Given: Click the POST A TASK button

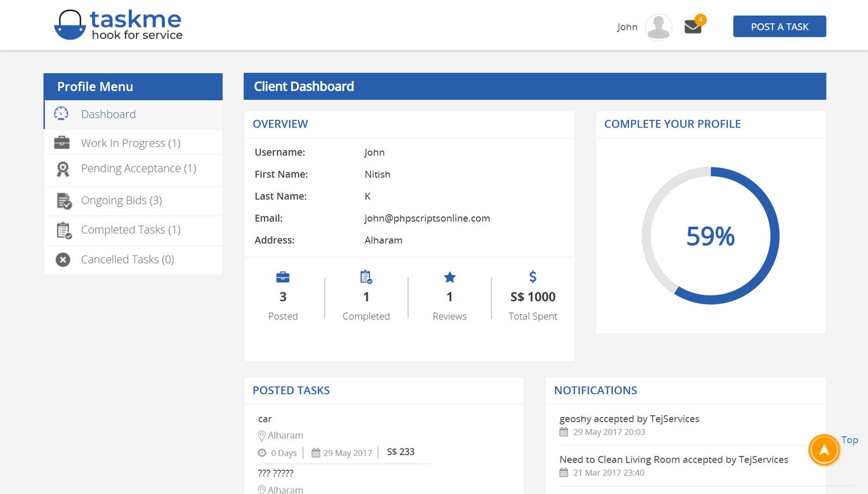Looking at the screenshot, I should (x=780, y=27).
